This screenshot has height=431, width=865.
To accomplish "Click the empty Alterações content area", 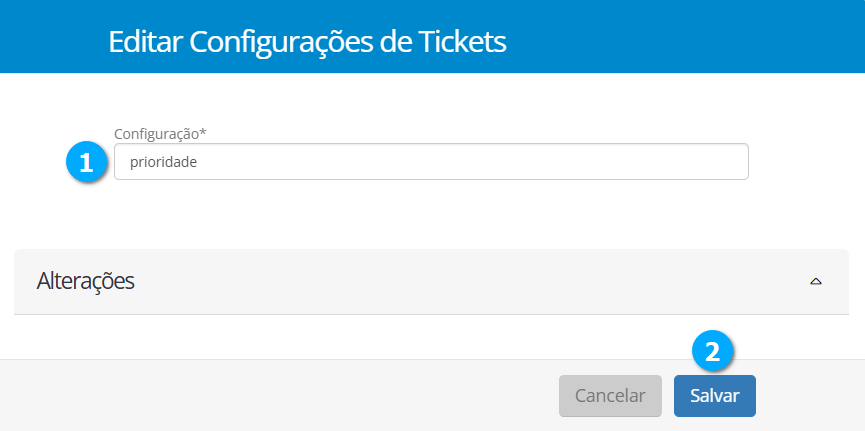I will point(430,336).
